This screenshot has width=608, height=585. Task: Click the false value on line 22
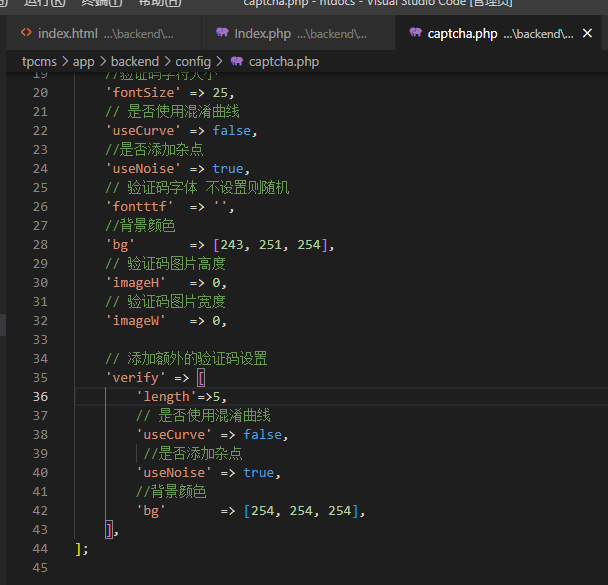pos(231,131)
